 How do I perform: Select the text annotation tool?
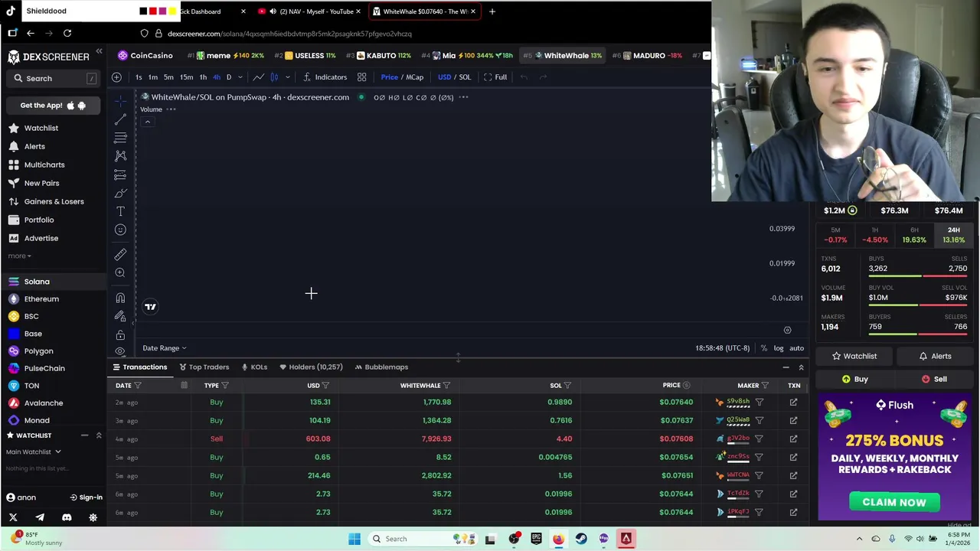tap(120, 211)
